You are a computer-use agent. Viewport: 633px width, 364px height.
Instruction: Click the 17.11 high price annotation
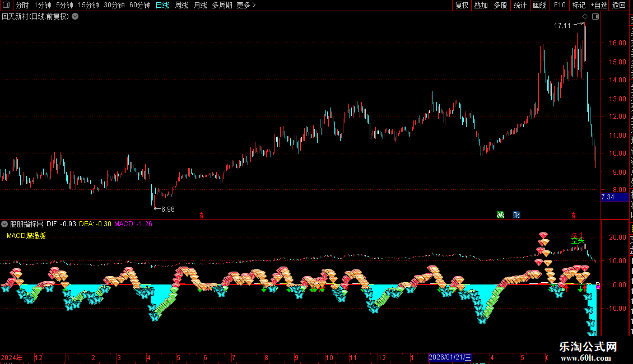(x=562, y=26)
